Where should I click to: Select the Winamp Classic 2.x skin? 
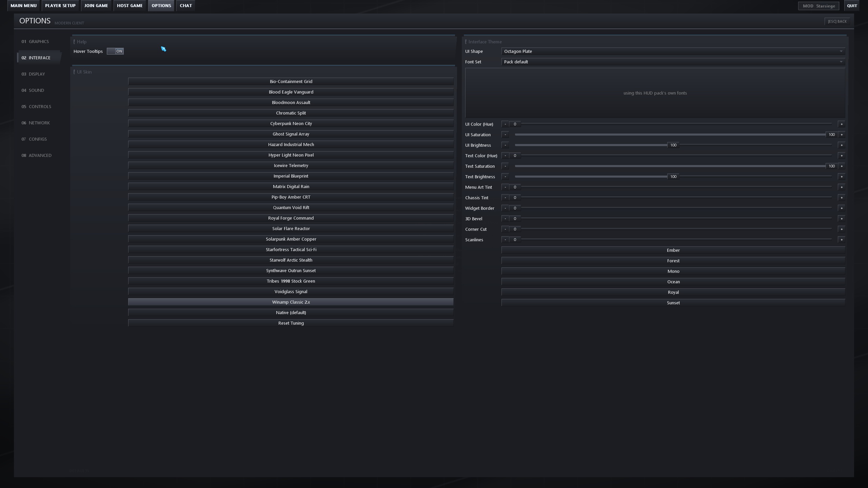point(291,302)
